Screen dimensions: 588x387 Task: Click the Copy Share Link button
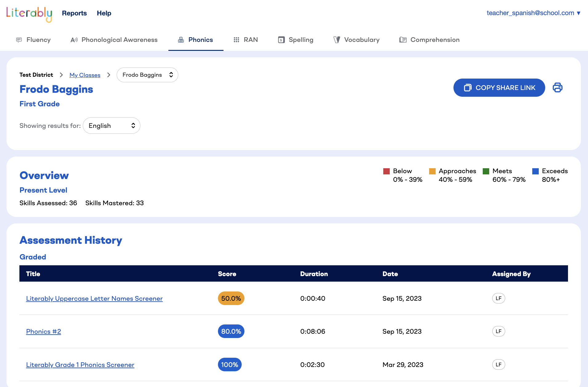coord(499,88)
